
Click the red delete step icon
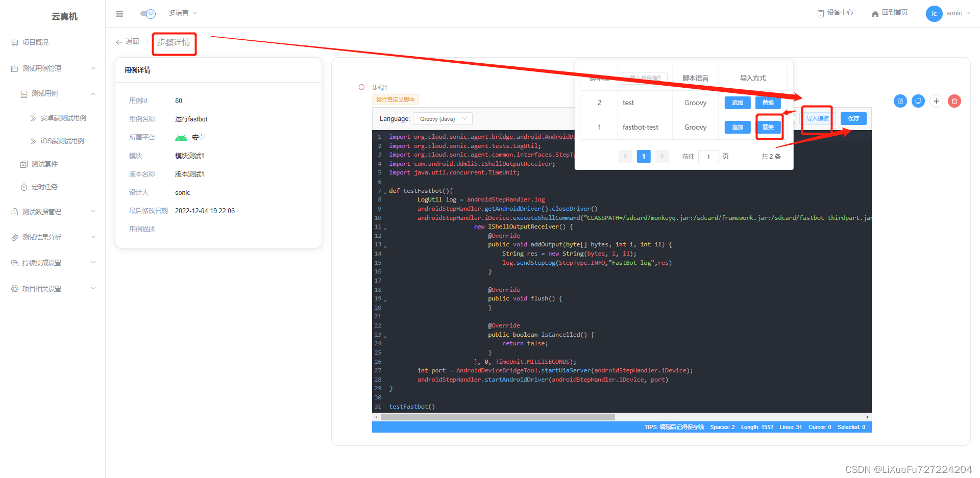[x=954, y=101]
